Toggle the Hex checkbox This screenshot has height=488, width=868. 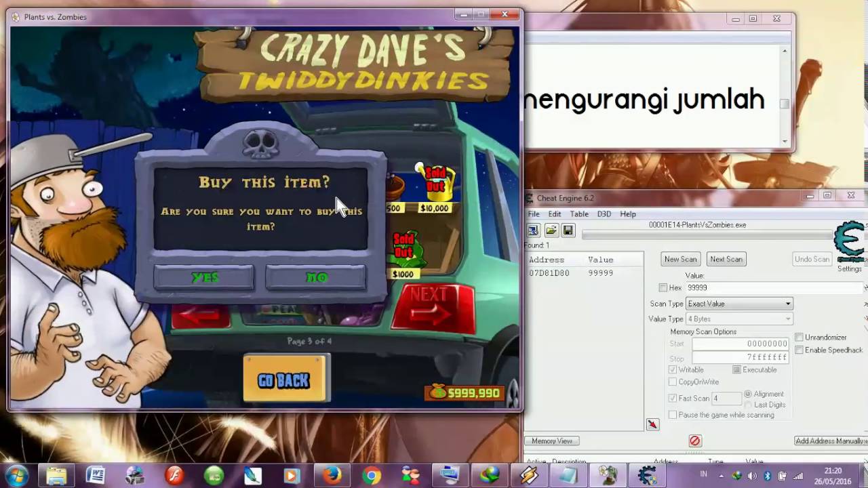pos(663,288)
